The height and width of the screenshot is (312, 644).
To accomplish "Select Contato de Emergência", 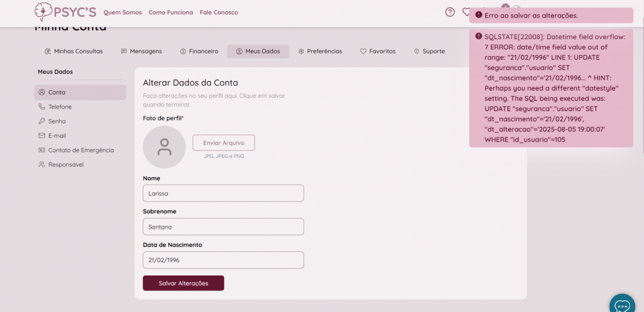I will [x=80, y=150].
